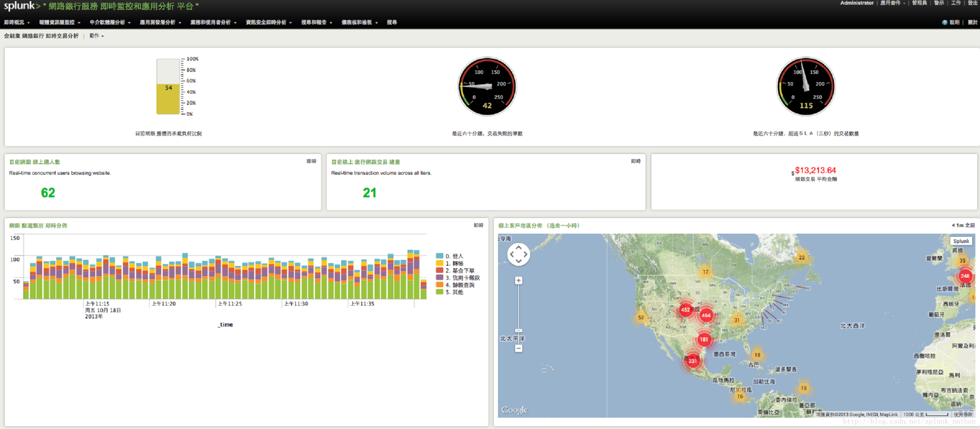This screenshot has height=429, width=980.
Task: Click the concurrent users value 62
Action: coord(48,193)
